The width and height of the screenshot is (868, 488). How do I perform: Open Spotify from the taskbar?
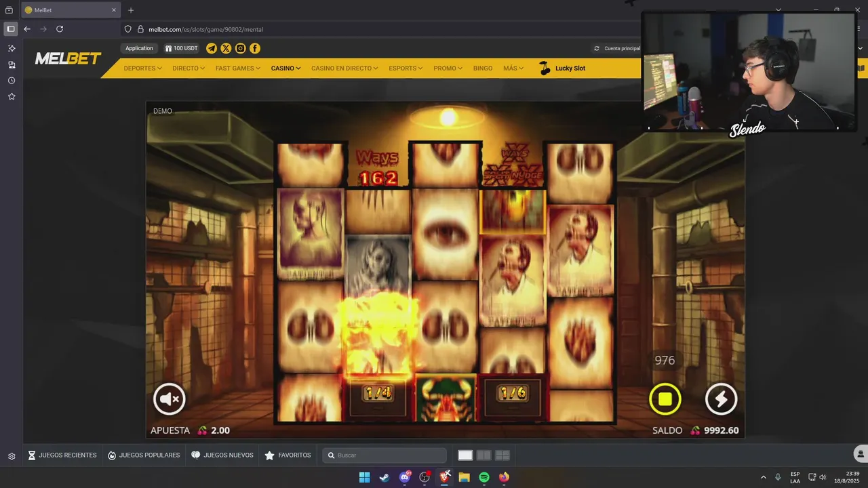pyautogui.click(x=484, y=477)
